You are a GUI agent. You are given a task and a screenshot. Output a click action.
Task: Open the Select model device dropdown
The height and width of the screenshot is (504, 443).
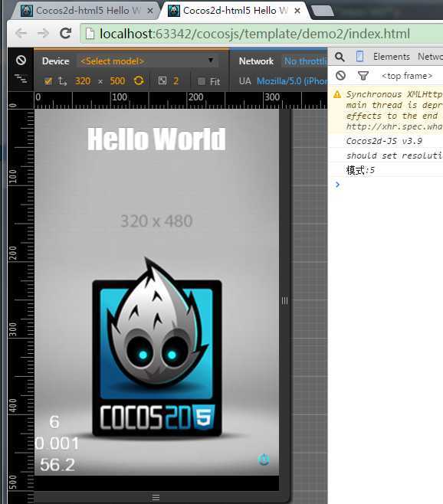coord(147,61)
